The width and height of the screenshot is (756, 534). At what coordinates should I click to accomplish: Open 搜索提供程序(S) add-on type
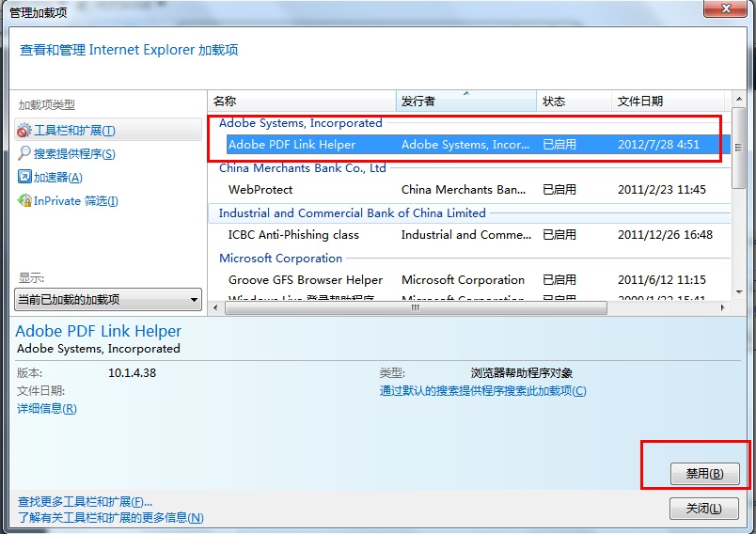74,154
